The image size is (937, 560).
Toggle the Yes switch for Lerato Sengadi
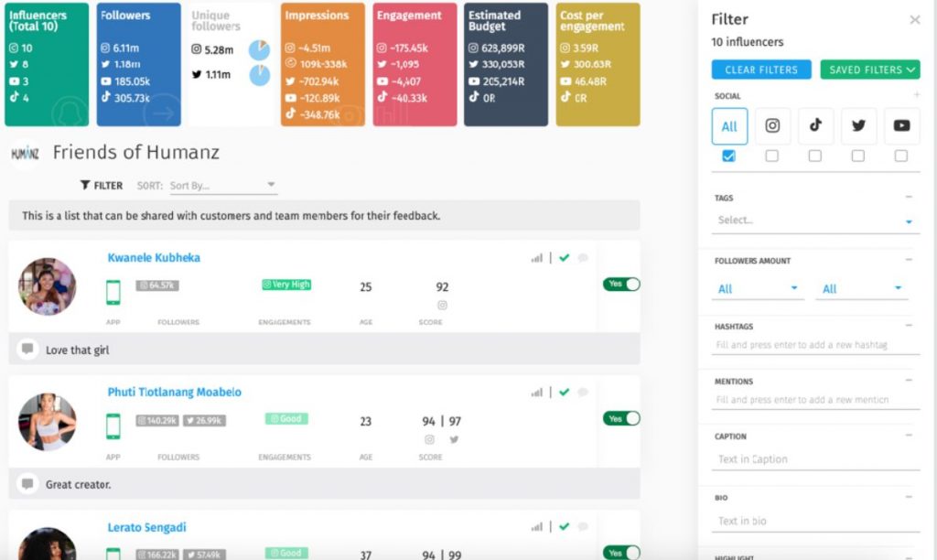tap(621, 553)
